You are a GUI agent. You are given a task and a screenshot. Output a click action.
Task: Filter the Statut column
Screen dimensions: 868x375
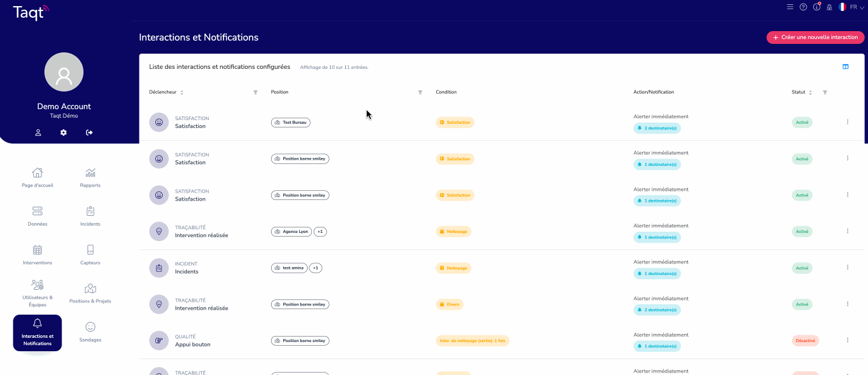pyautogui.click(x=825, y=92)
